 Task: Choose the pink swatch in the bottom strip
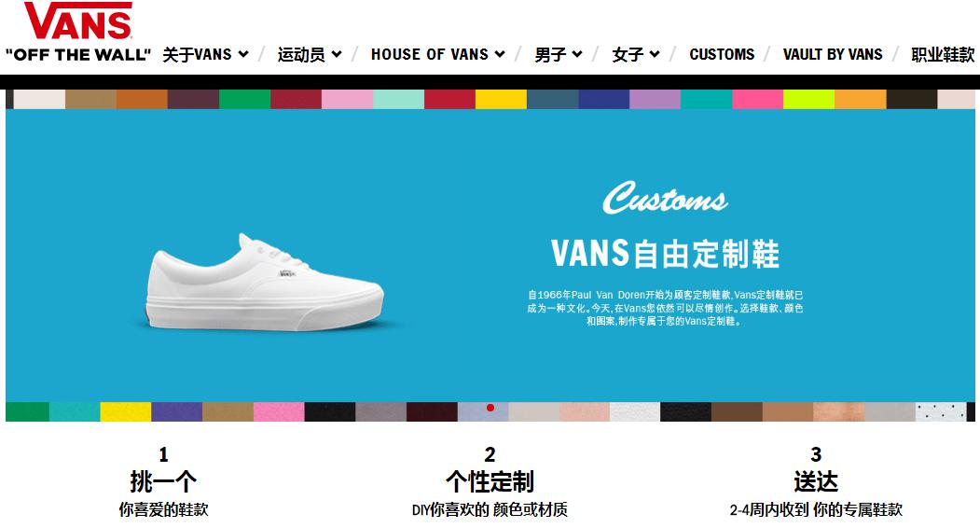(279, 411)
